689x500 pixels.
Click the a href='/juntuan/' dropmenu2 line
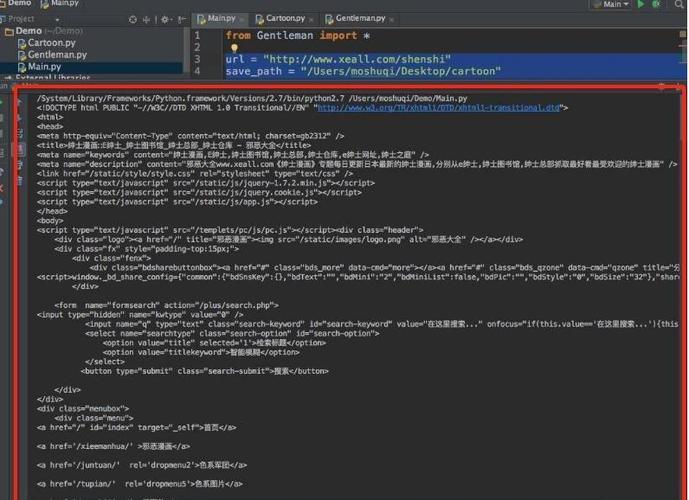click(142, 465)
